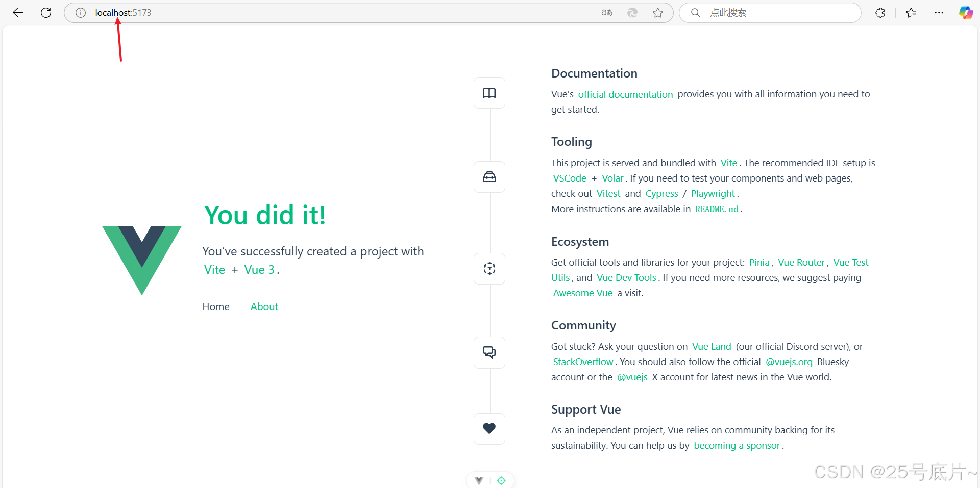The width and height of the screenshot is (980, 488).
Task: Open the VSCode link
Action: click(570, 178)
